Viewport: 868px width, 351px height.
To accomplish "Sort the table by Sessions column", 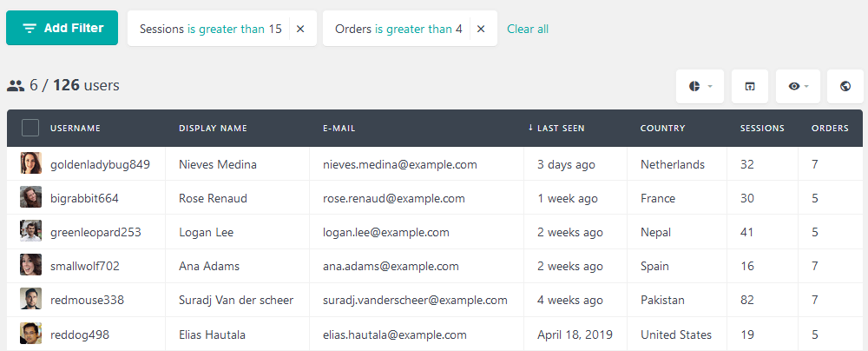I will 762,128.
